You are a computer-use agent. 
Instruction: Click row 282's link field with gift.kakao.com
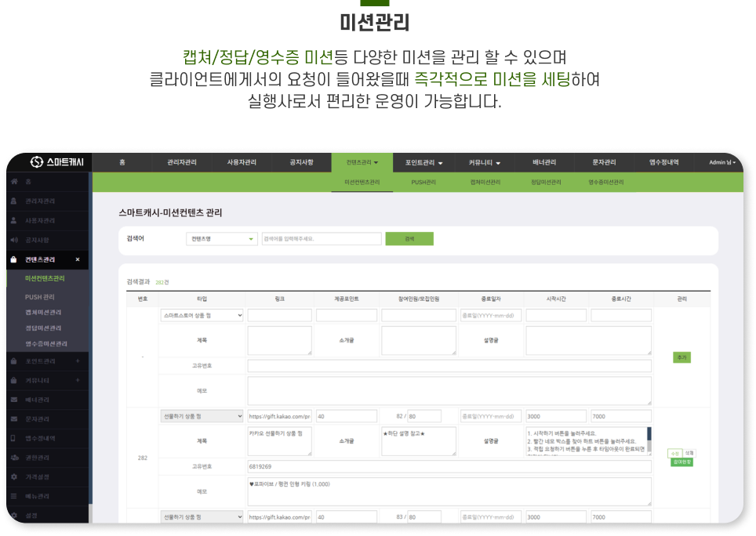(x=280, y=416)
